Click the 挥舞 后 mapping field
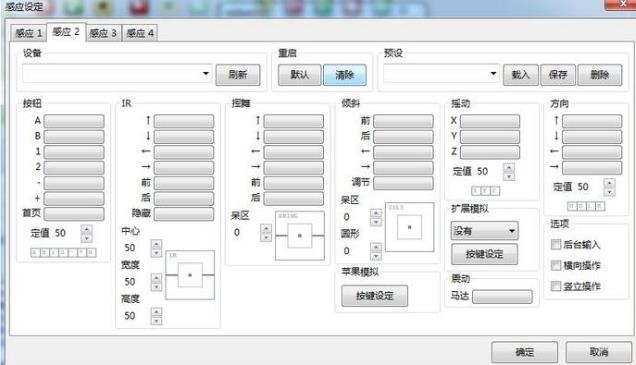This screenshot has width=636, height=365. [x=294, y=198]
